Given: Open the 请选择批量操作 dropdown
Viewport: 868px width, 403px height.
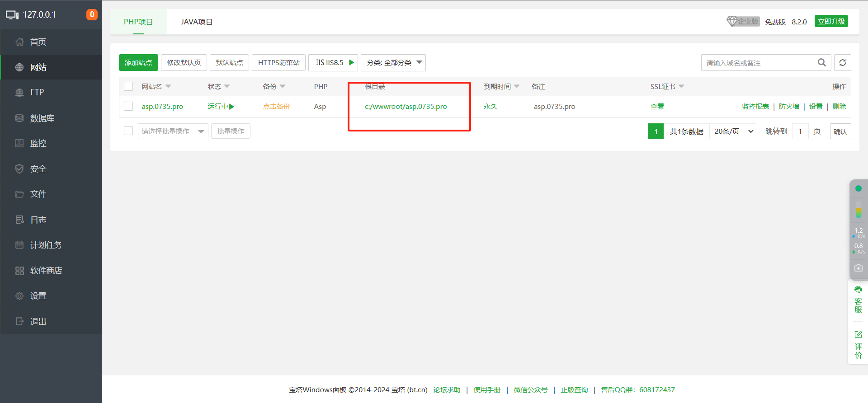Looking at the screenshot, I should click(173, 131).
